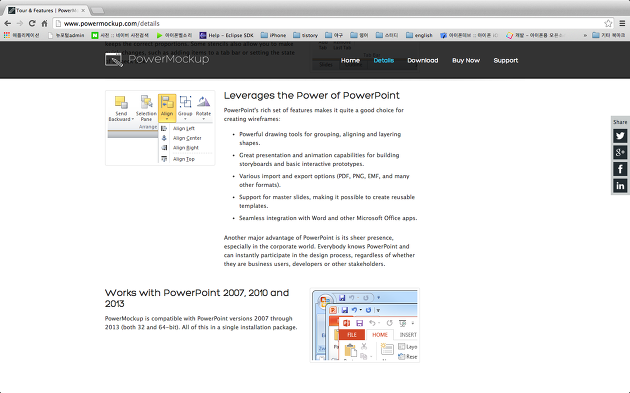
Task: Click the PowerPoint versions screenshot image
Action: click(365, 325)
